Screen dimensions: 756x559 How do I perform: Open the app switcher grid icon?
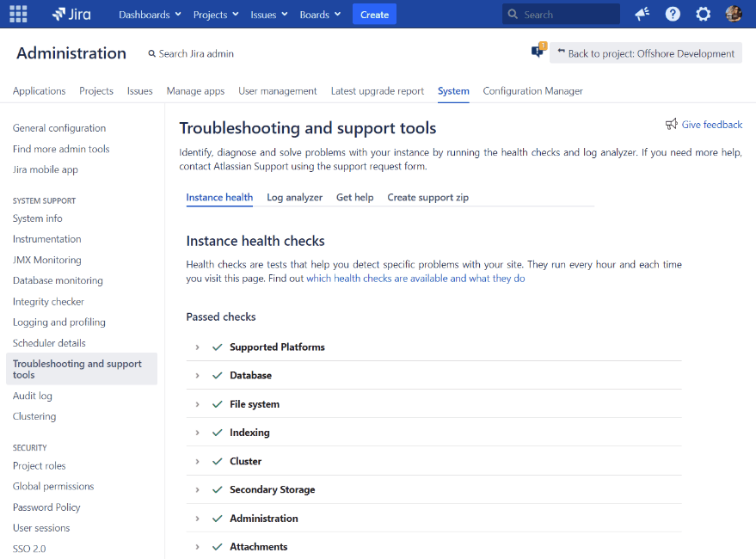(18, 14)
